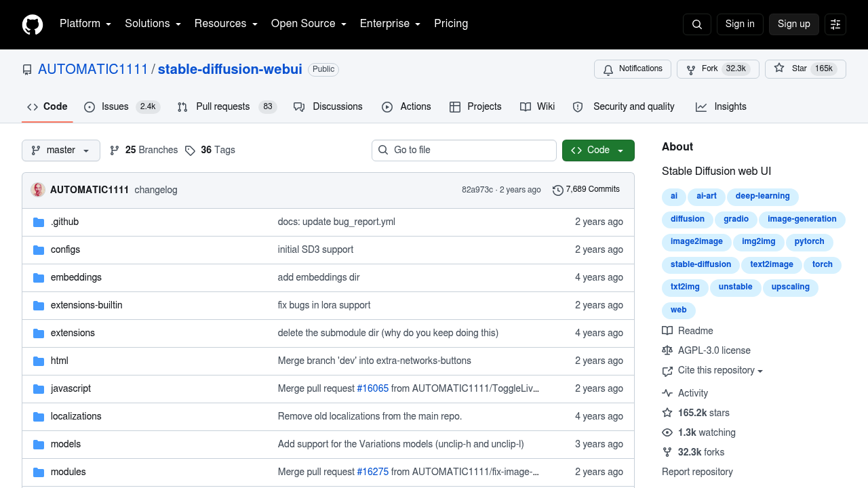Open search with the magnifier icon
Viewport: 868px width, 488px height.
coord(697,24)
